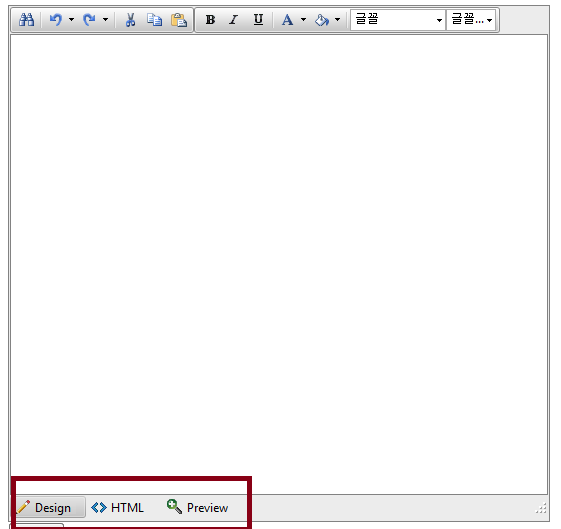Redo the last undone edit
The image size is (561, 529).
tap(89, 20)
